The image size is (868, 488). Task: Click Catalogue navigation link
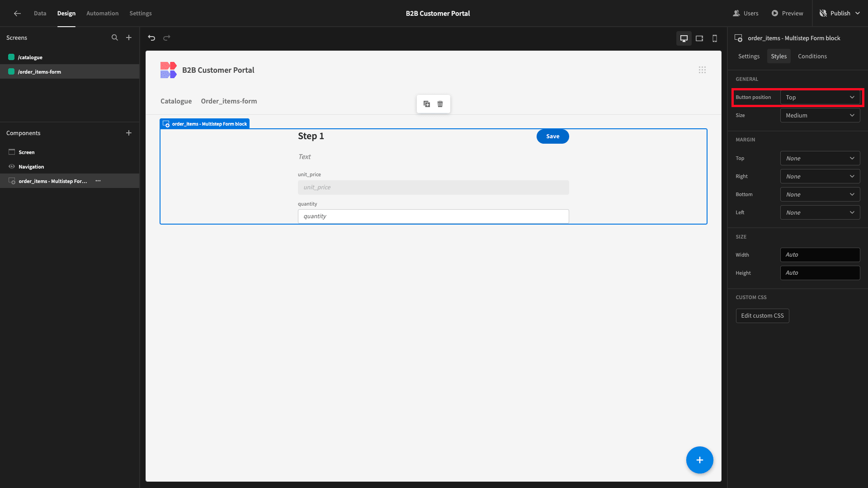tap(176, 101)
